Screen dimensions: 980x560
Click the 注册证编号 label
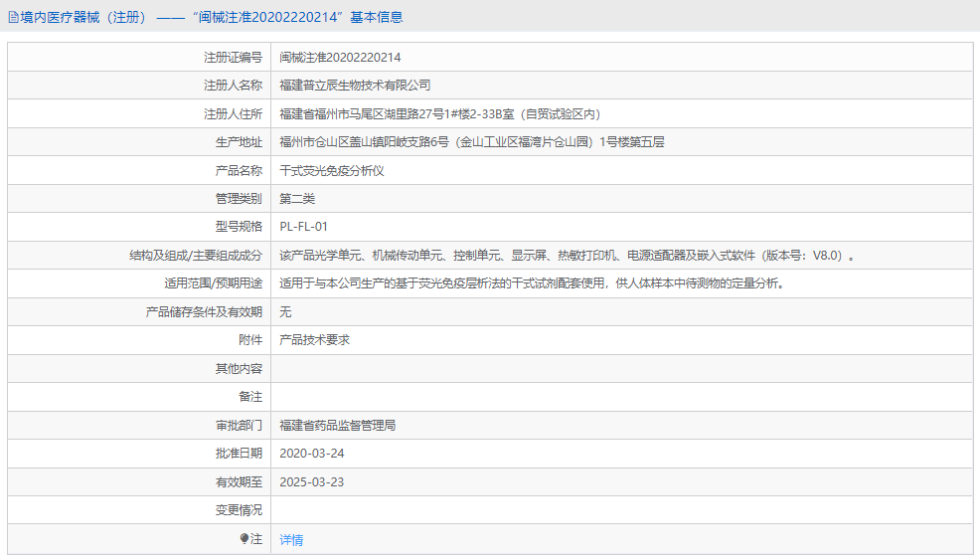click(x=234, y=58)
